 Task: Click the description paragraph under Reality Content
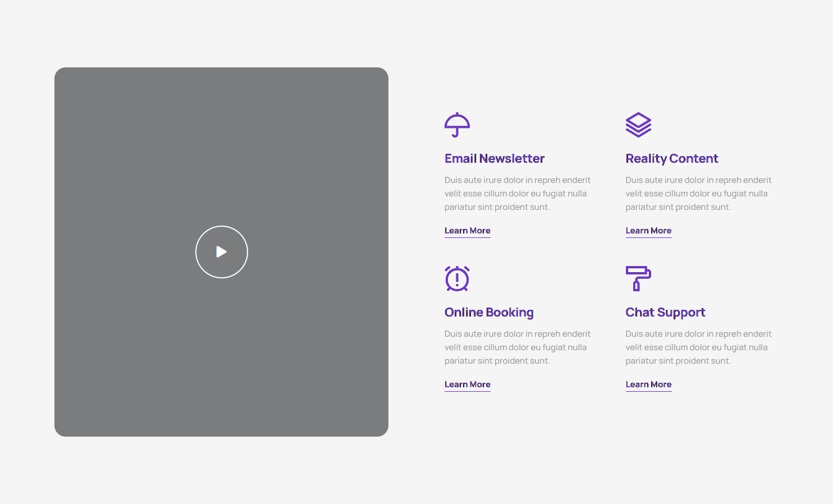click(x=698, y=194)
